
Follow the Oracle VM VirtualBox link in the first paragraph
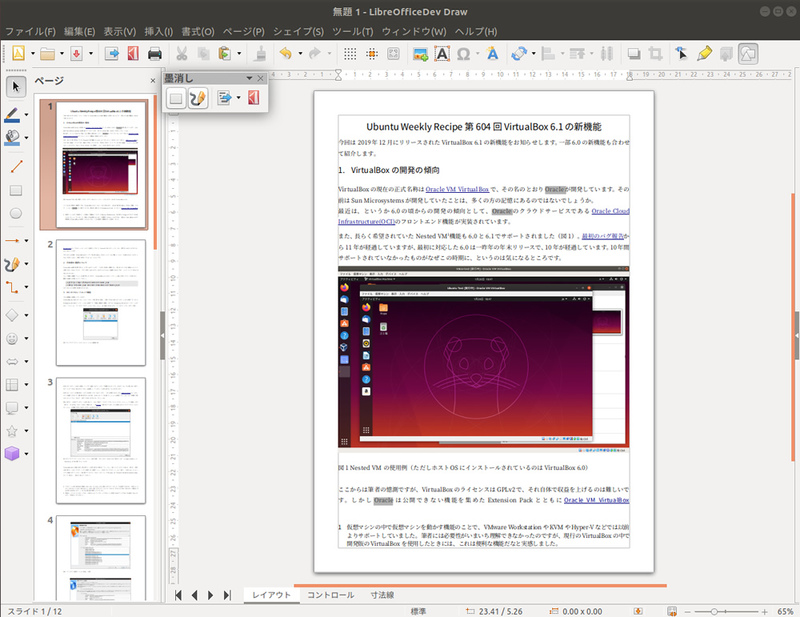pyautogui.click(x=457, y=189)
